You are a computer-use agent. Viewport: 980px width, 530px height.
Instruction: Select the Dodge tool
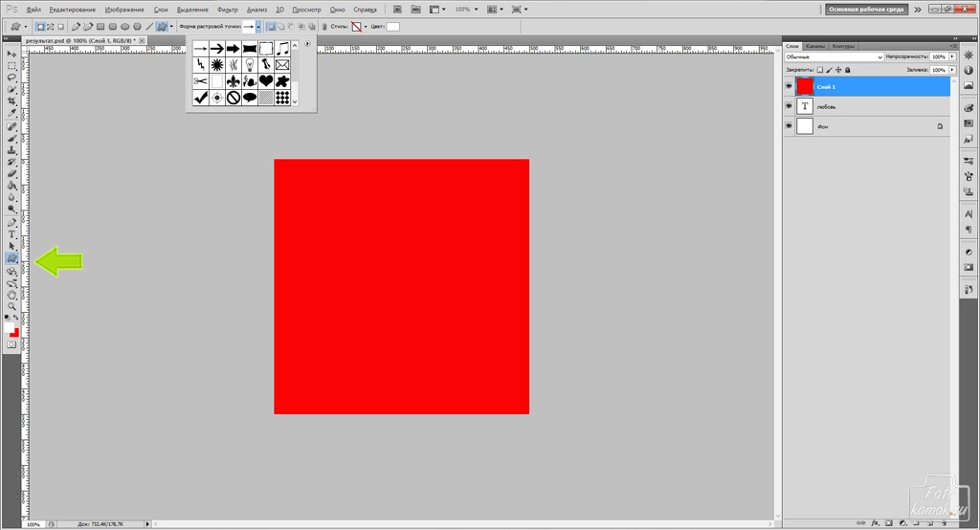11,210
